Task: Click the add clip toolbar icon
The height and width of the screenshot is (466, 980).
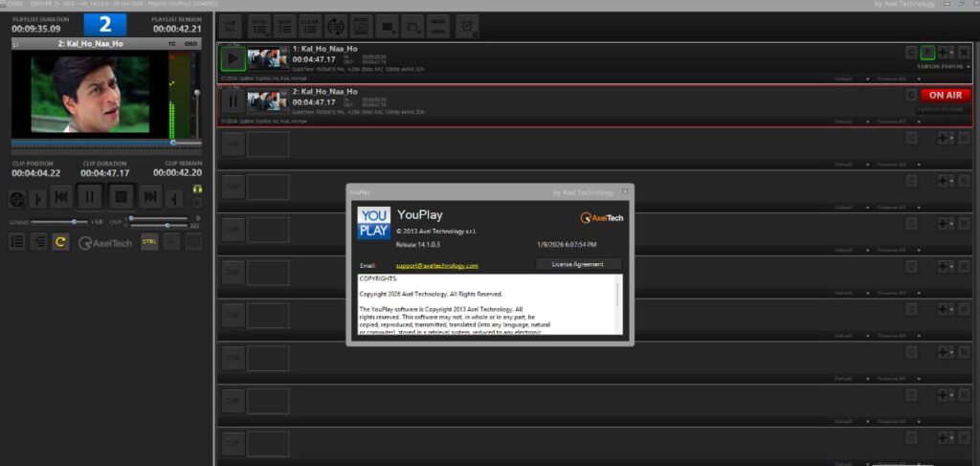Action: pos(388,27)
